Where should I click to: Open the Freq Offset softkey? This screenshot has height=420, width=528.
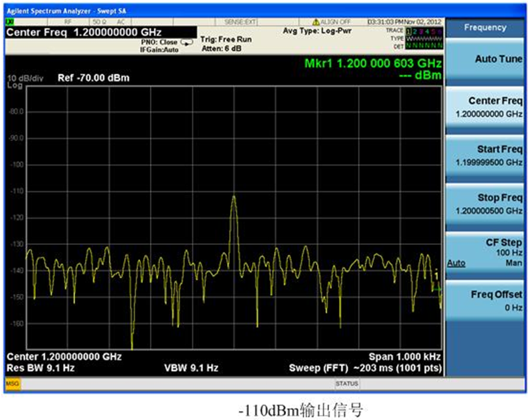click(x=485, y=300)
